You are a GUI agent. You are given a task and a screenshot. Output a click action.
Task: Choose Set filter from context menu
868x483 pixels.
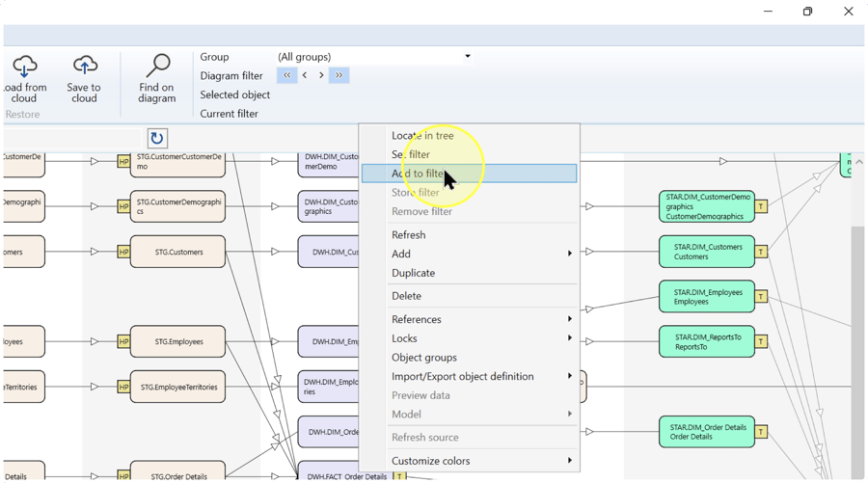tap(469, 154)
